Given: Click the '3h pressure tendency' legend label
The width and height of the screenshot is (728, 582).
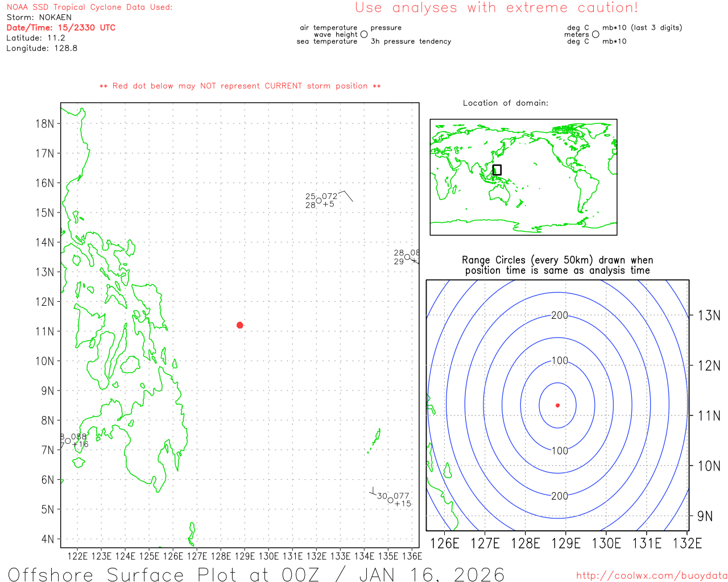Looking at the screenshot, I should click(x=411, y=41).
